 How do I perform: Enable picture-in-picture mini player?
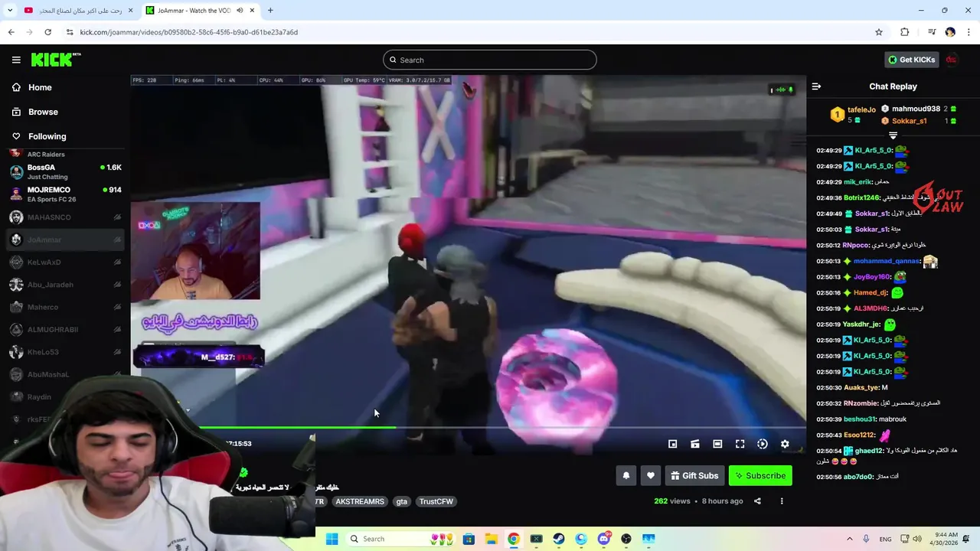pyautogui.click(x=672, y=444)
